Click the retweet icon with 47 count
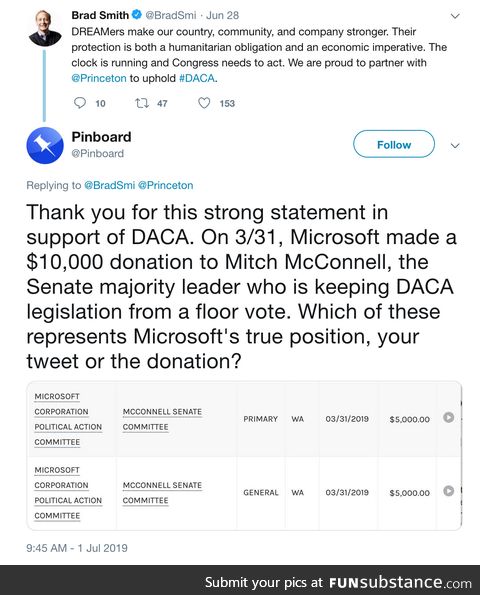 142,103
